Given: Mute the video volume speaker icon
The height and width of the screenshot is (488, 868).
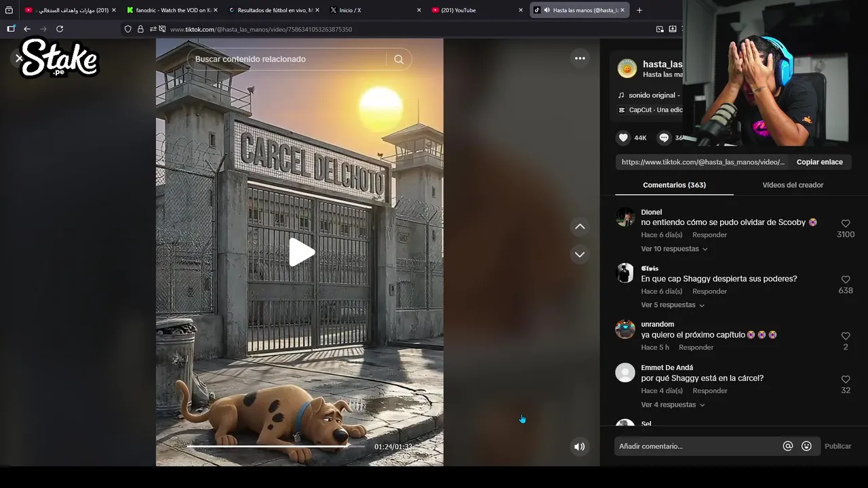Looking at the screenshot, I should 579,446.
